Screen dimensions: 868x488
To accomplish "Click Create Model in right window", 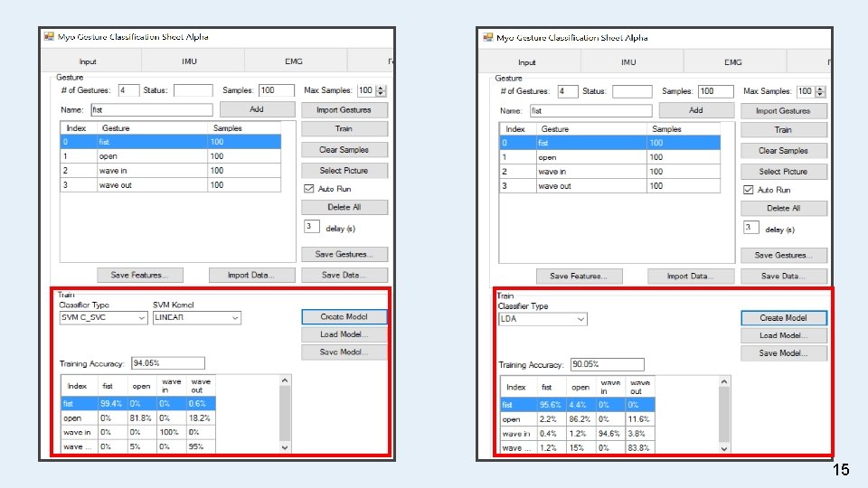I will (784, 318).
